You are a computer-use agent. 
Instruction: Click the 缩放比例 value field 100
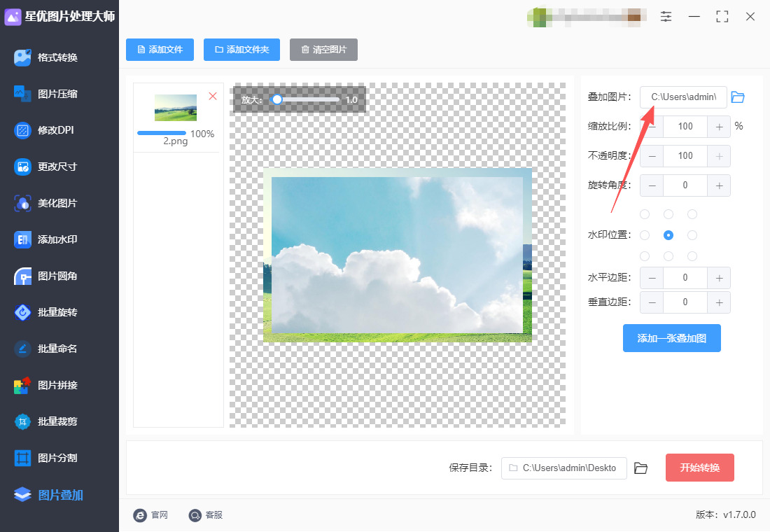pyautogui.click(x=685, y=127)
